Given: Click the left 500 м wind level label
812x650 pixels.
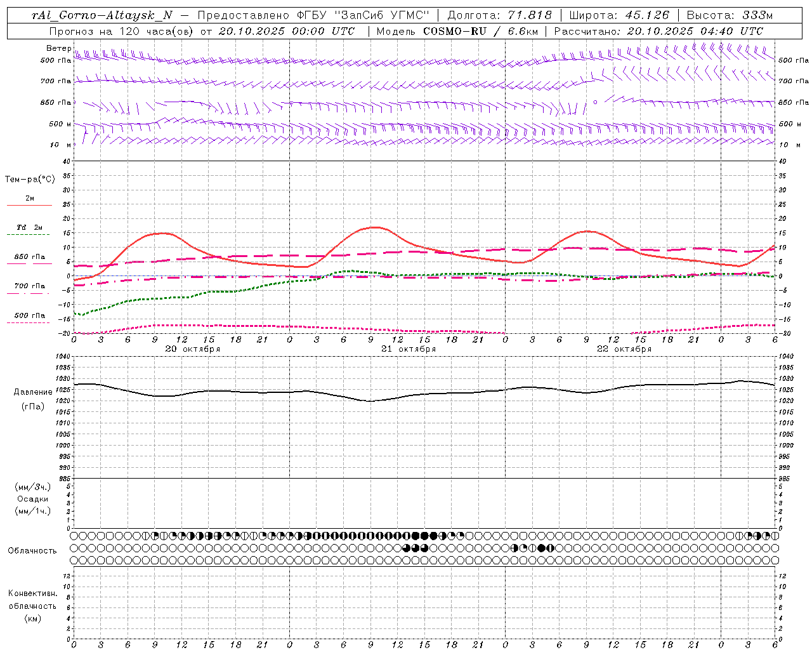Looking at the screenshot, I should coord(60,124).
